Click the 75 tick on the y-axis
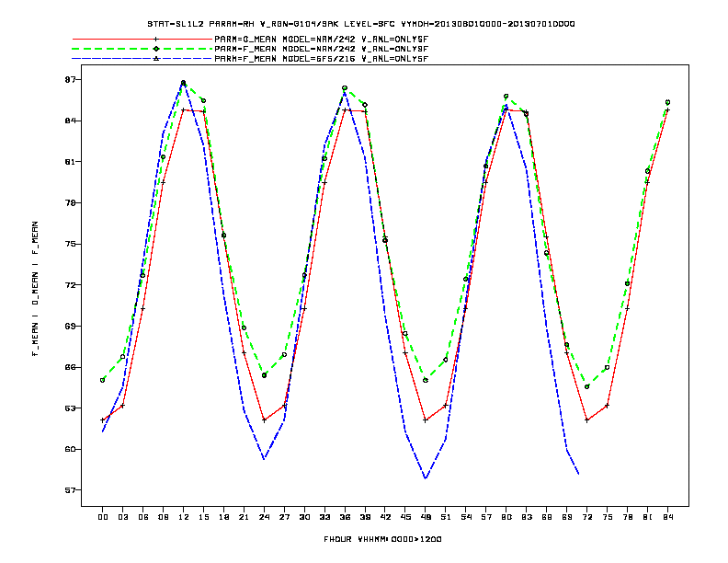This screenshot has width=728, height=563. pyautogui.click(x=70, y=244)
